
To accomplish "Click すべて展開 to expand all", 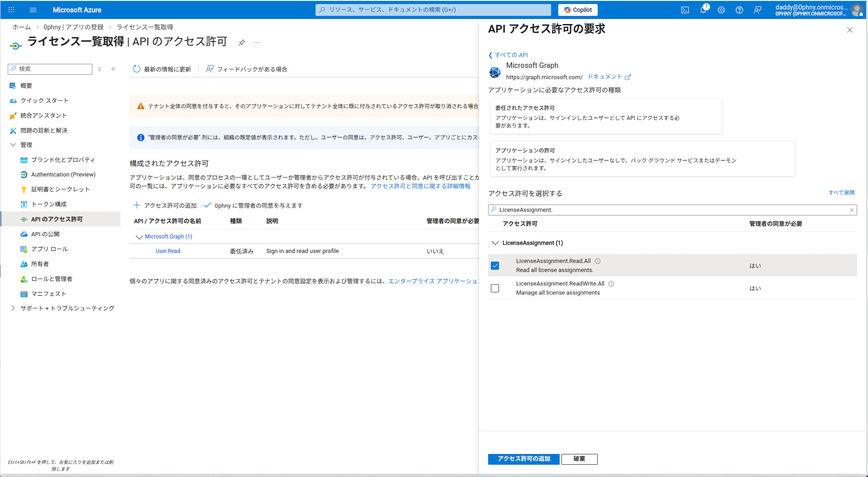I will click(842, 193).
